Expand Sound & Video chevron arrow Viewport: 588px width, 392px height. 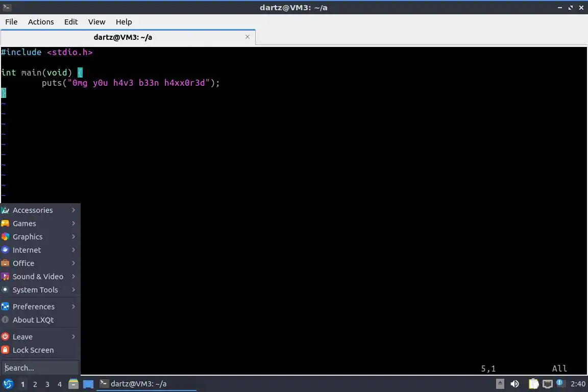(x=73, y=277)
